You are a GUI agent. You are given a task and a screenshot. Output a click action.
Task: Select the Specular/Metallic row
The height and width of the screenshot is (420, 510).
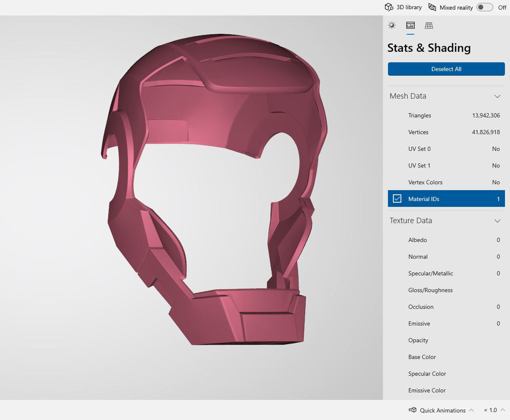(446, 273)
